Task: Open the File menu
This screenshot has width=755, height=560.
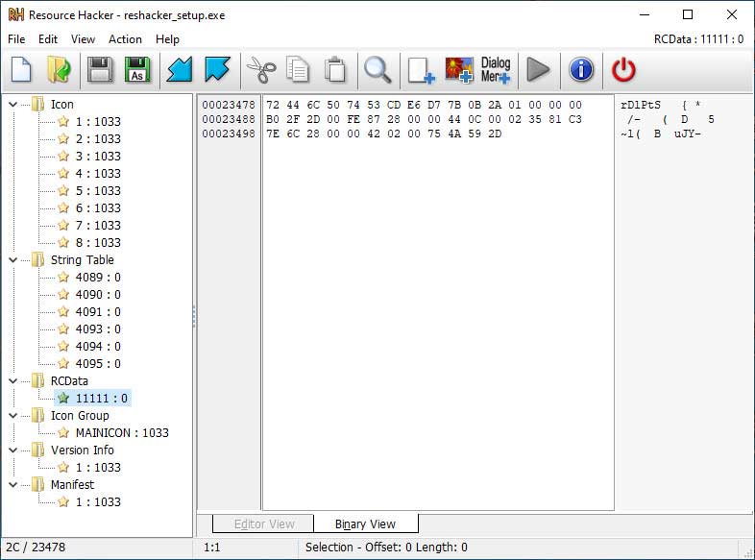Action: (x=16, y=39)
